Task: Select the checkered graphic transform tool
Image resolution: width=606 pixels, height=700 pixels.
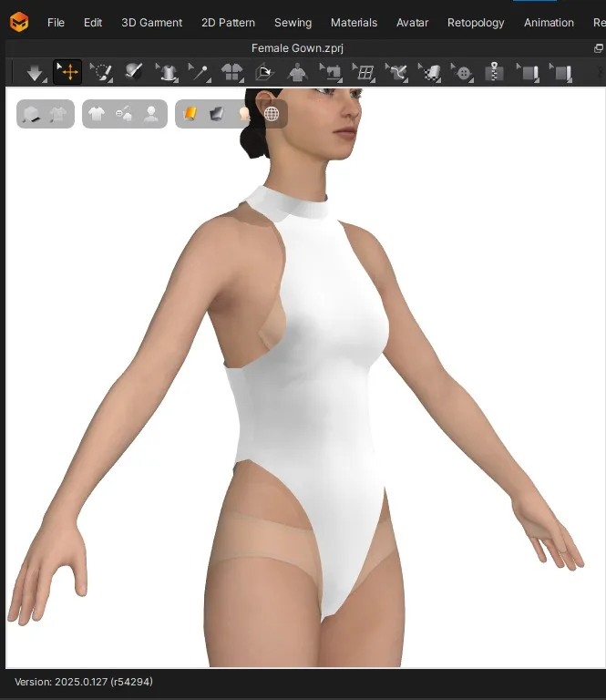Action: coord(429,72)
